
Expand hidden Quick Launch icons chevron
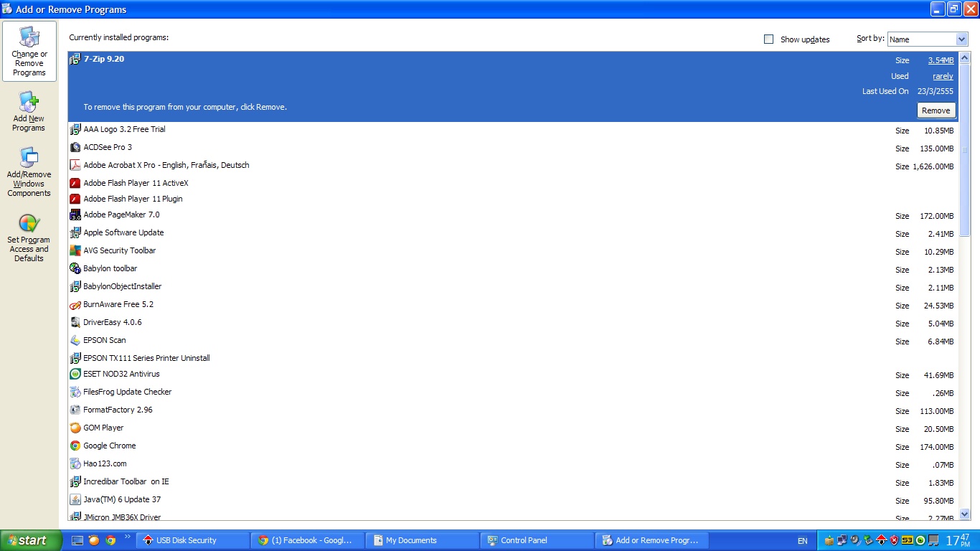(128, 537)
